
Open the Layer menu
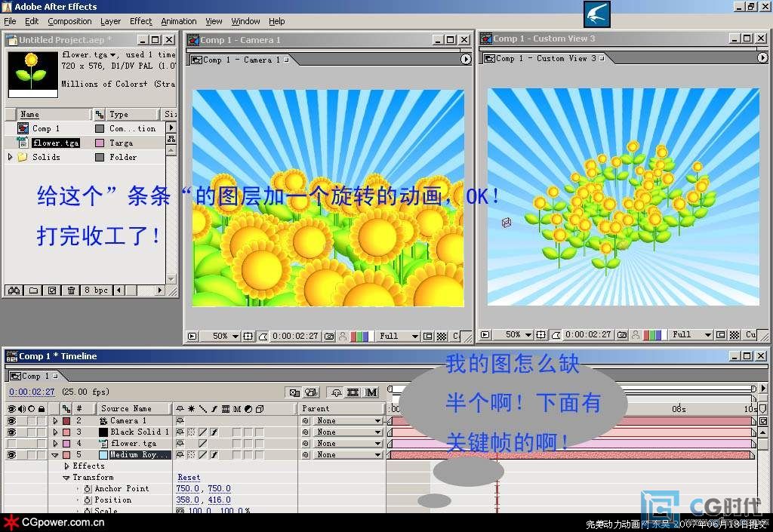[110, 21]
